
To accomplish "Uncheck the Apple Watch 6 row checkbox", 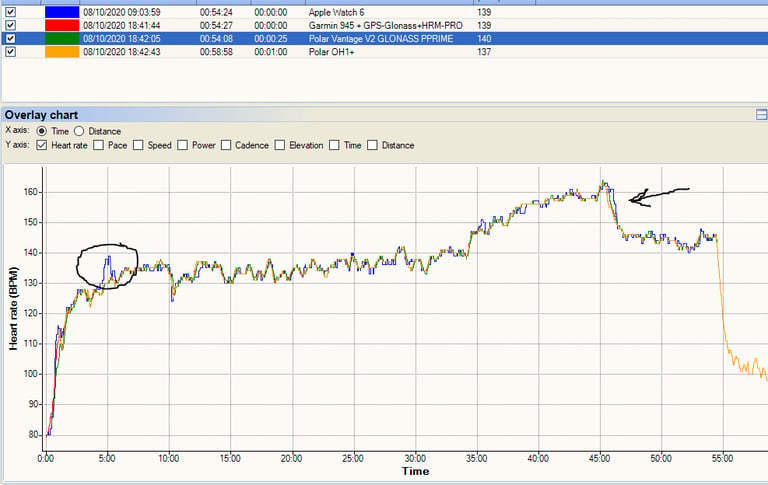I will [x=10, y=12].
